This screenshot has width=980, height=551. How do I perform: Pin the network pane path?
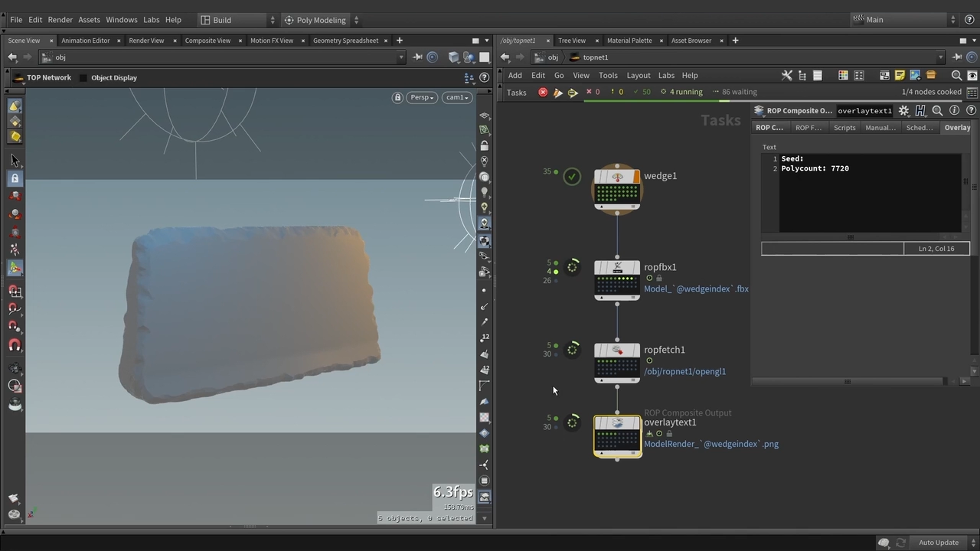tap(957, 57)
